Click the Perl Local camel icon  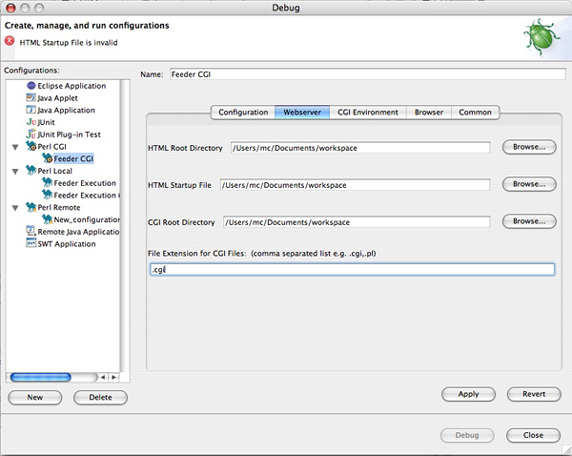point(31,170)
